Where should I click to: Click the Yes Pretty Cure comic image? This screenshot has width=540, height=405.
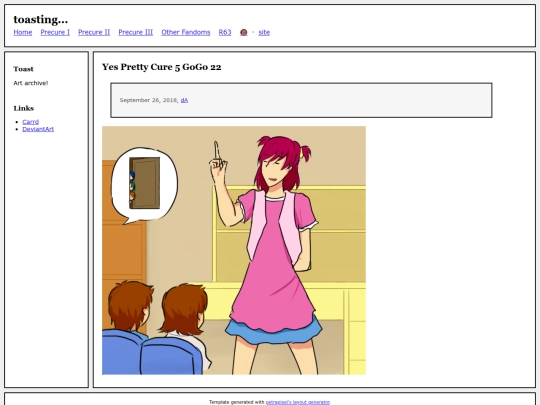tap(234, 250)
